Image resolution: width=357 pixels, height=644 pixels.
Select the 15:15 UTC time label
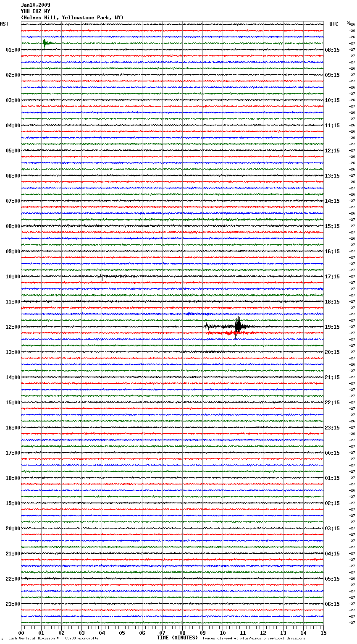click(332, 226)
